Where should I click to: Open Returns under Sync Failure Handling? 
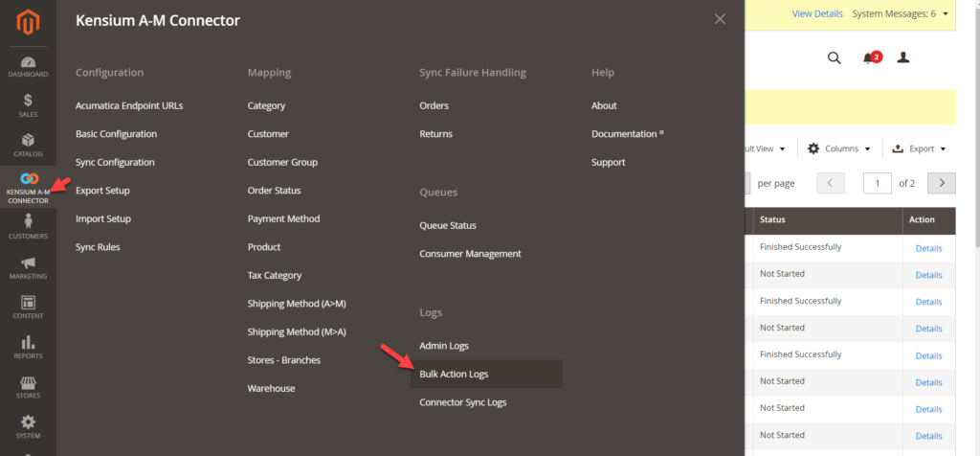click(435, 134)
